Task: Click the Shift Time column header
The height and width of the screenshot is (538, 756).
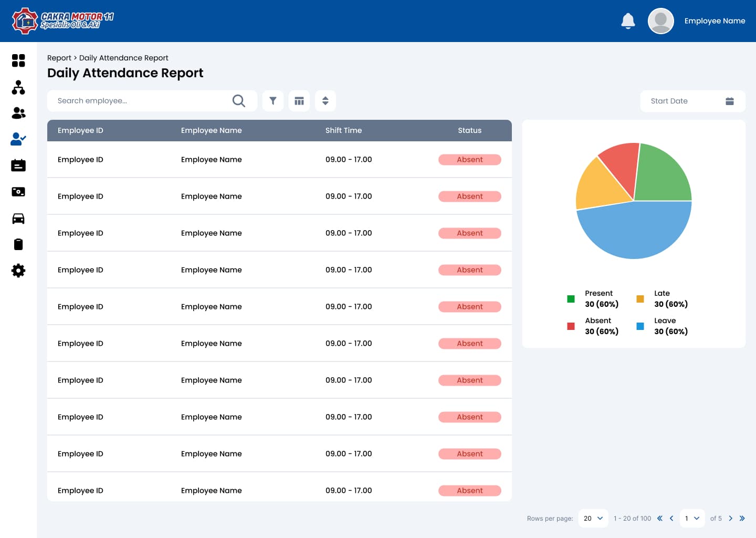Action: coord(344,130)
